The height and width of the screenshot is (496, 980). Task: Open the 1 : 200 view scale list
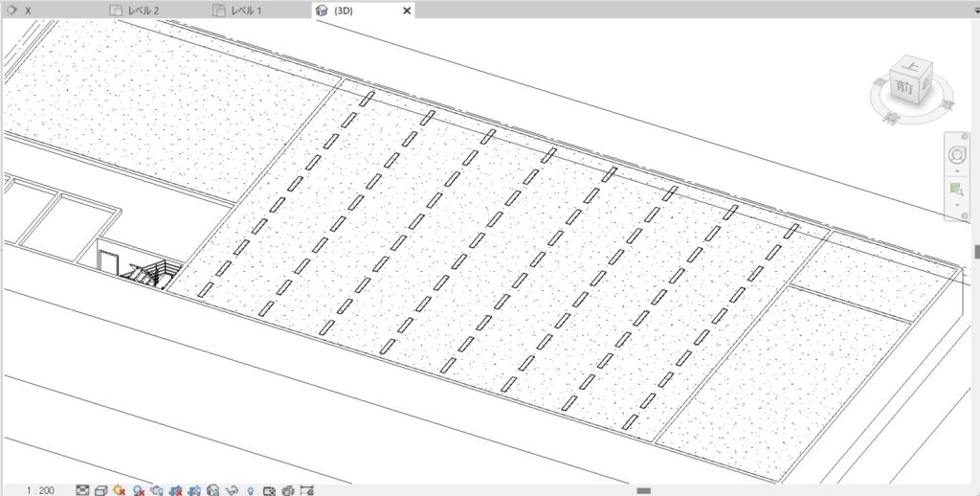pos(40,489)
